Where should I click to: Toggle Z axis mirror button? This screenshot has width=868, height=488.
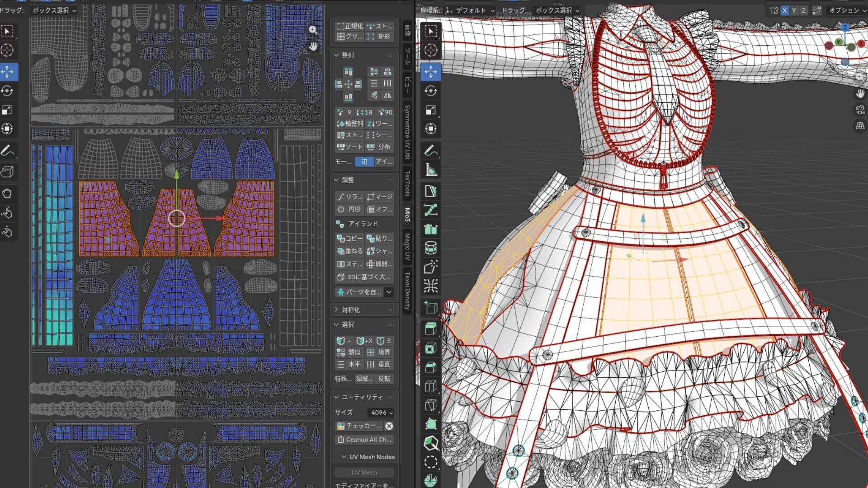click(x=803, y=10)
